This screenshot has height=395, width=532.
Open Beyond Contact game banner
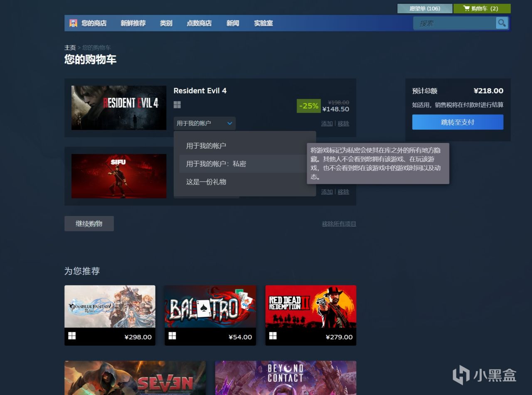pyautogui.click(x=286, y=378)
